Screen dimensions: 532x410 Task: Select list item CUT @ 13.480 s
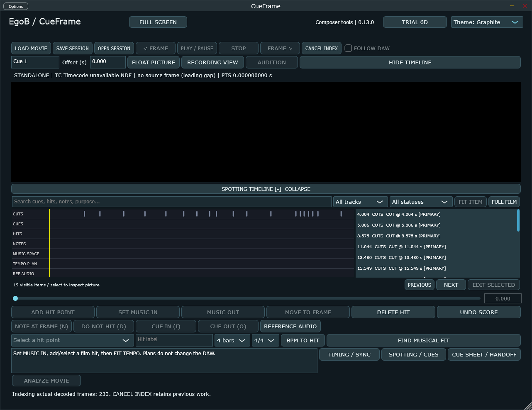click(x=436, y=257)
